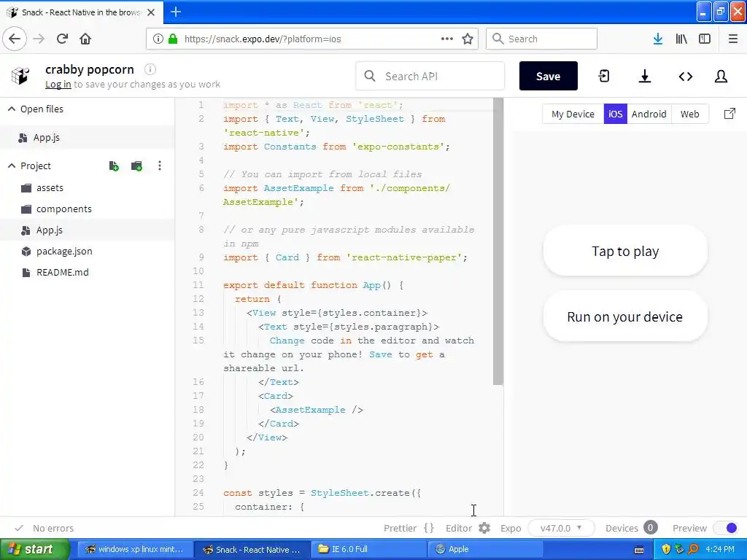747x560 pixels.
Task: Open Editor settings gear
Action: pyautogui.click(x=484, y=528)
